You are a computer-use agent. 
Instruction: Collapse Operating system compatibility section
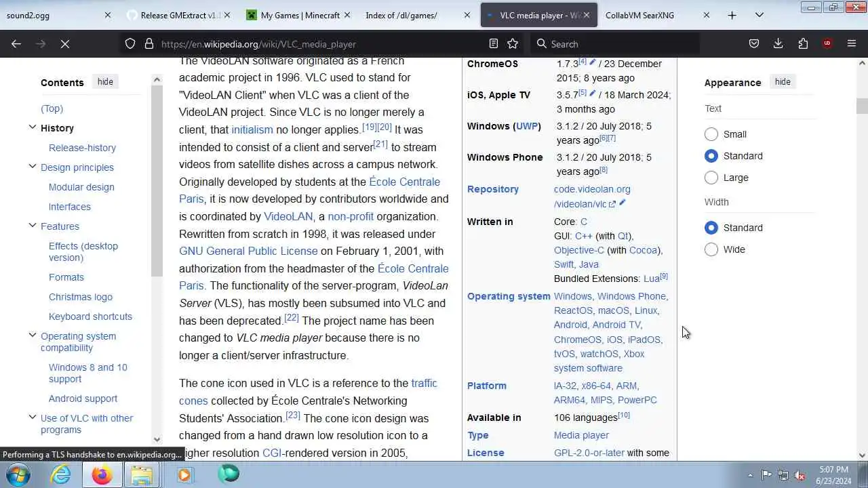coord(32,335)
